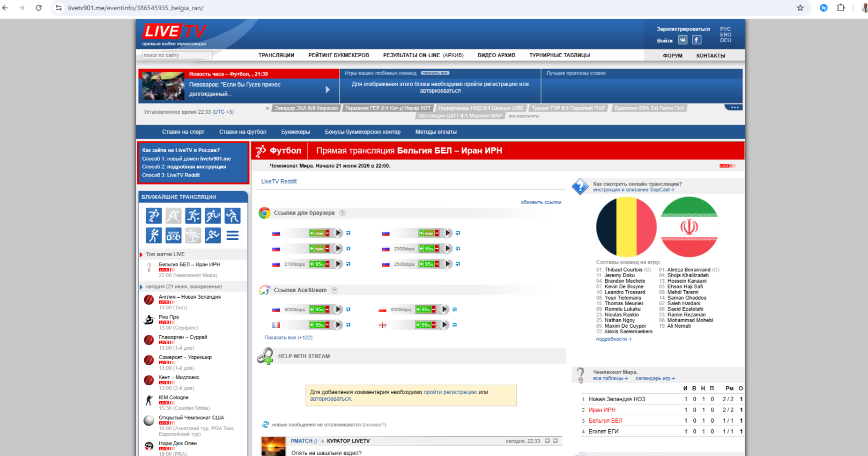Bookmark this page with the star icon
868x456 pixels.
coord(800,8)
